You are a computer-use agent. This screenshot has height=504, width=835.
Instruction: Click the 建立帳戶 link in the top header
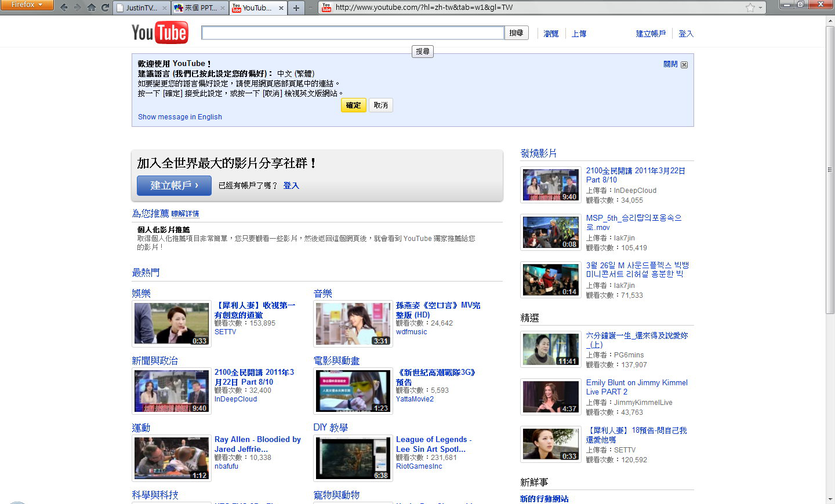pos(651,34)
